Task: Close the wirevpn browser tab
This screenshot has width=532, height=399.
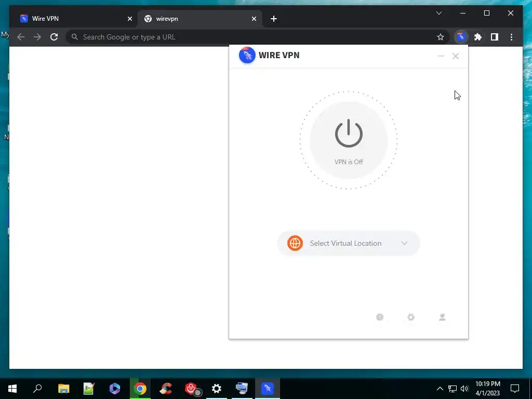Action: click(x=254, y=19)
